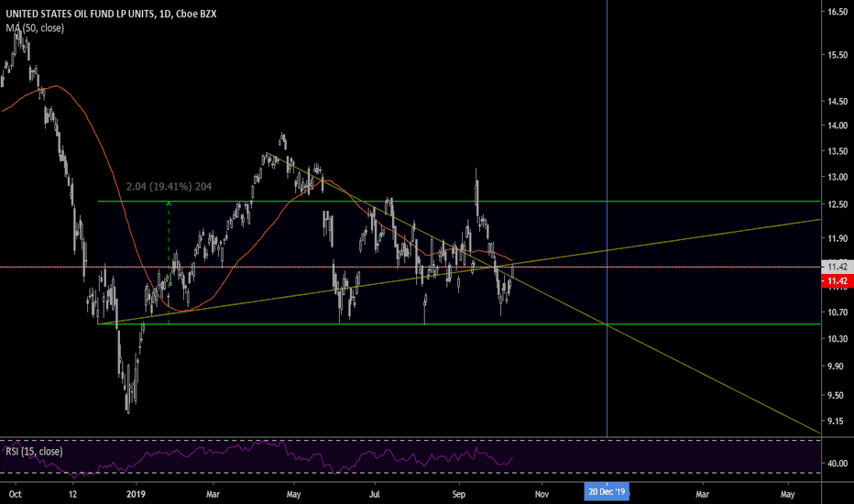Click the 2019 time axis label
This screenshot has width=854, height=504.
click(x=136, y=494)
